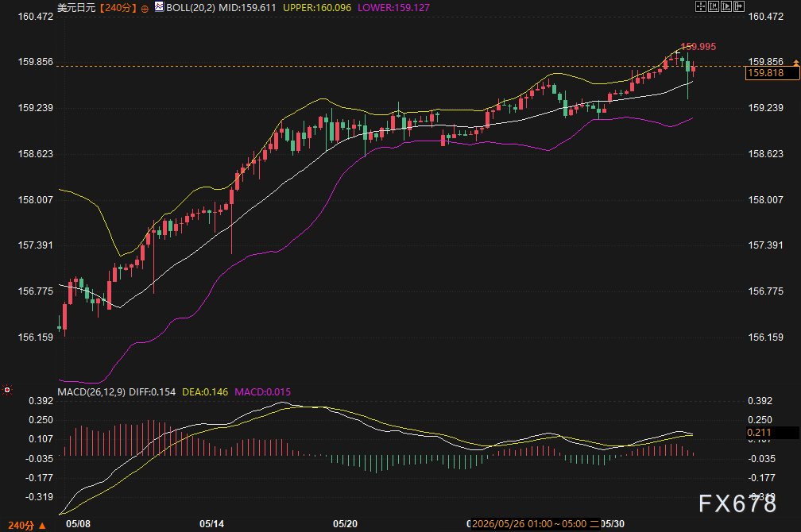Screen dimensions: 801x532
Task: Click the LOWER:159.127 value
Action: click(394, 8)
